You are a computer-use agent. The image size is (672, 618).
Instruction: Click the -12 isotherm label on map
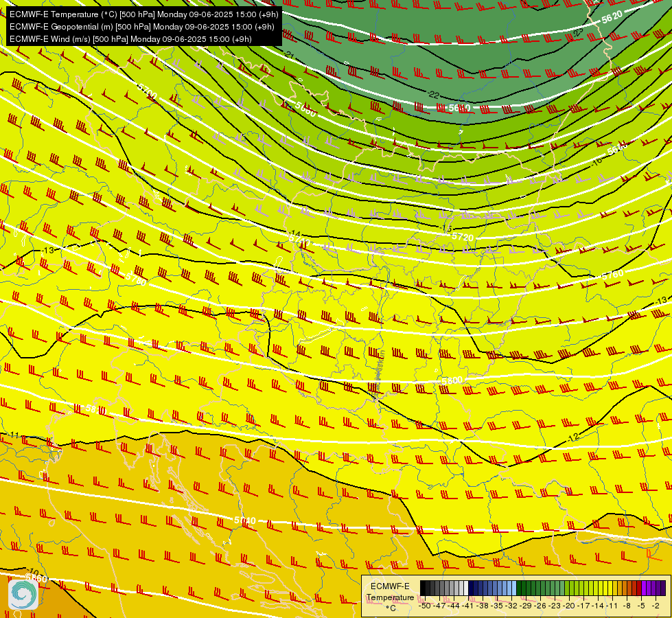point(573,437)
